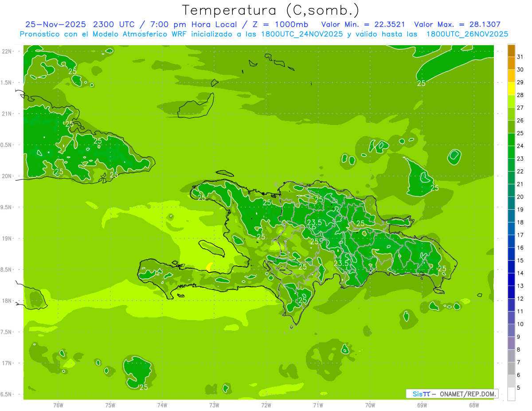Click the "73W" longitude label
Viewport: 532px width, 411px height.
pos(214,405)
